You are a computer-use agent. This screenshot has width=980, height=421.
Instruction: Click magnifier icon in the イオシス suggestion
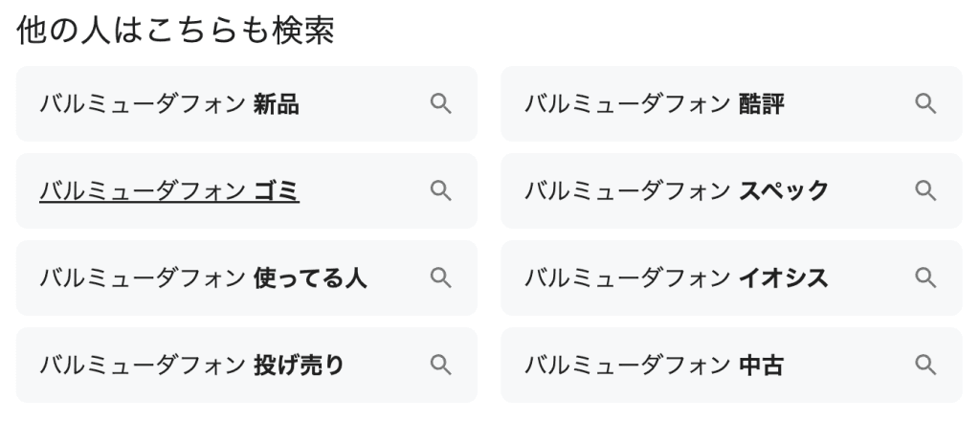click(924, 278)
